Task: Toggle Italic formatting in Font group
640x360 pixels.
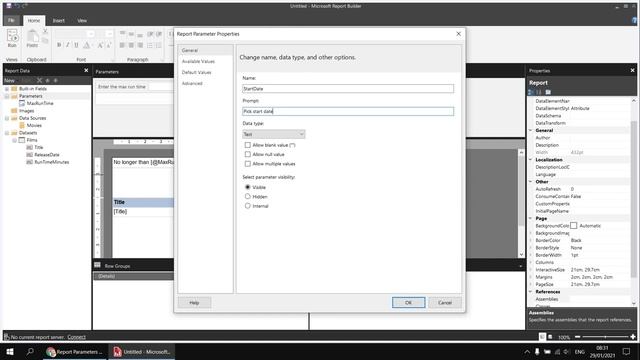Action: pyautogui.click(x=68, y=45)
